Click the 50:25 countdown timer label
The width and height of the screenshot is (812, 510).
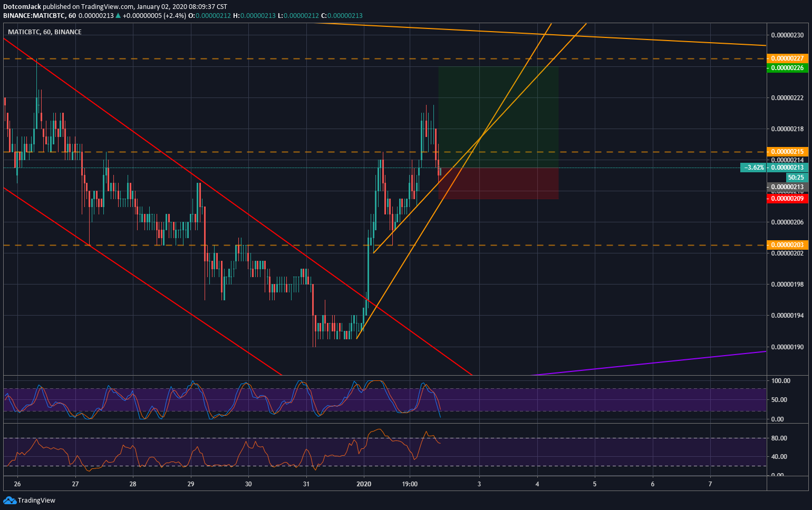[797, 178]
